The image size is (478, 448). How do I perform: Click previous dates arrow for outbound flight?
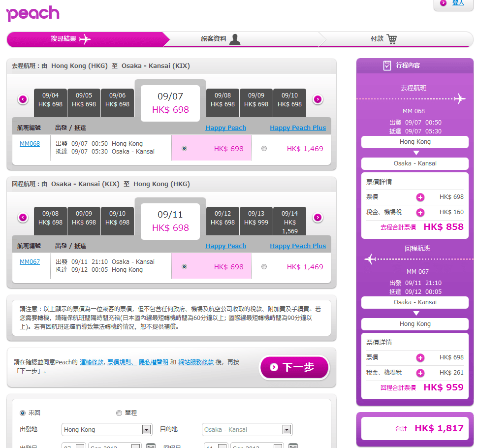tap(23, 99)
